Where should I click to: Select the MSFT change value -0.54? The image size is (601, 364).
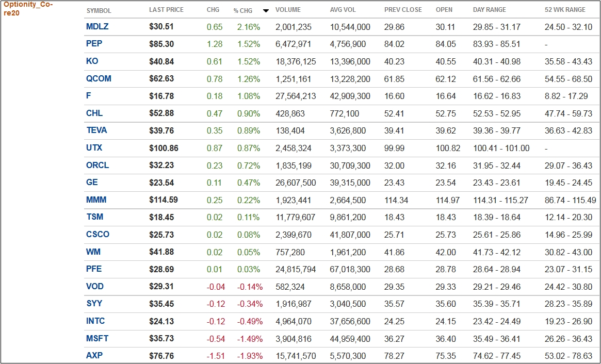(216, 339)
